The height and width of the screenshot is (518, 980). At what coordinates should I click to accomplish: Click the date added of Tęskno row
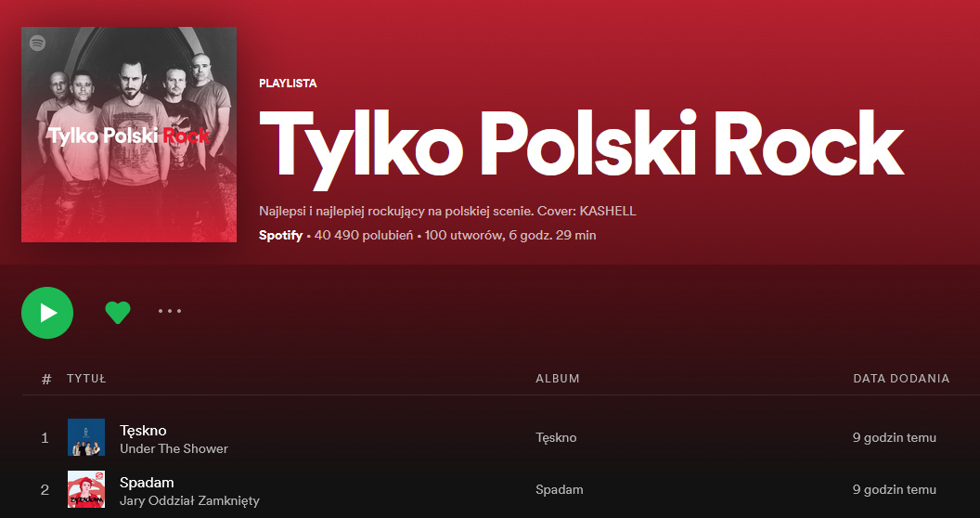coord(895,437)
